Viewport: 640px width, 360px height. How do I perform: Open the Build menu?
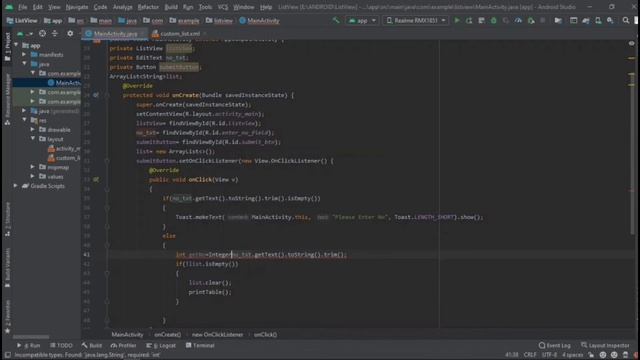pos(171,7)
